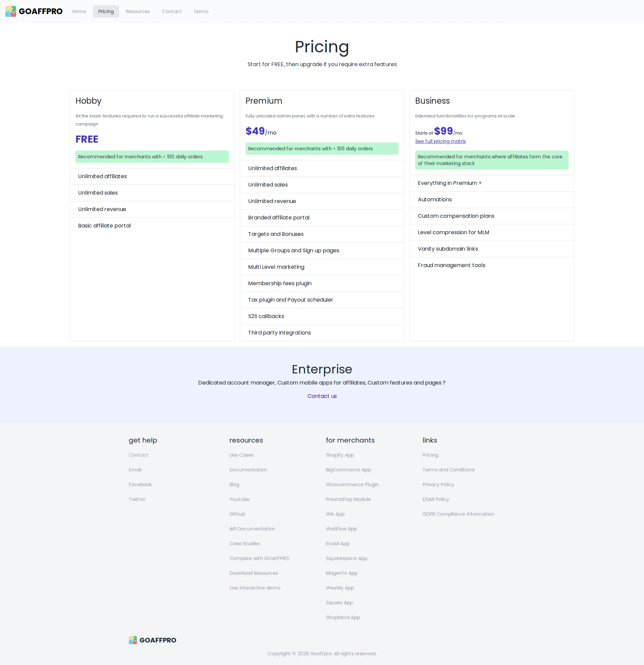The width and height of the screenshot is (644, 665).
Task: Open the API Documentation page
Action: (x=252, y=528)
